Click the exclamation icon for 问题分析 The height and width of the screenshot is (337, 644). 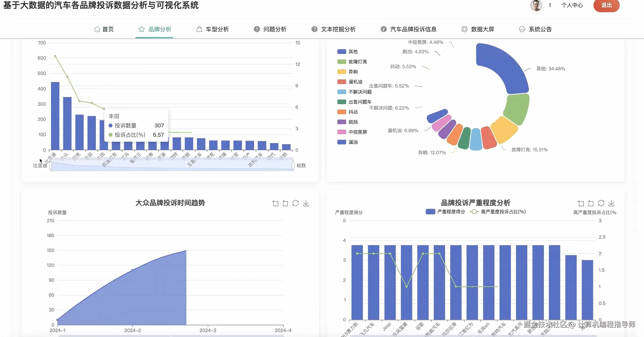(257, 29)
